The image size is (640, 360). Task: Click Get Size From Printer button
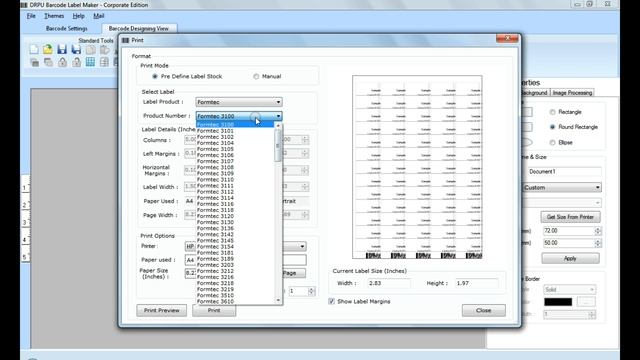(x=570, y=217)
